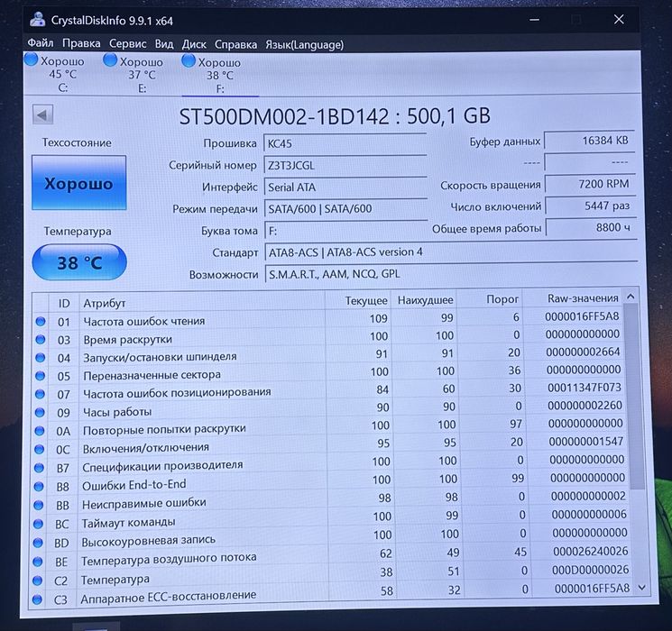Click raw value 000D00000026
The height and width of the screenshot is (631, 672).
(x=590, y=570)
